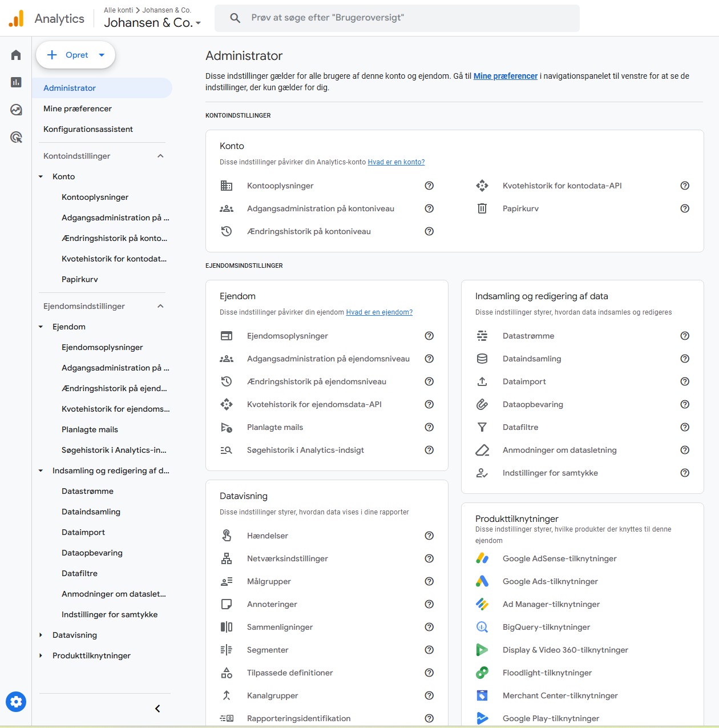Click the Opret create button
The image size is (719, 728).
tap(75, 55)
